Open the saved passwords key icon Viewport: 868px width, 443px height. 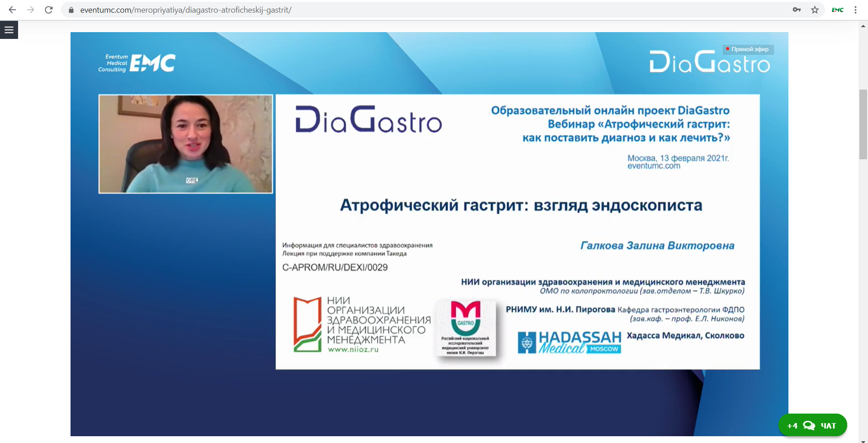pyautogui.click(x=797, y=10)
